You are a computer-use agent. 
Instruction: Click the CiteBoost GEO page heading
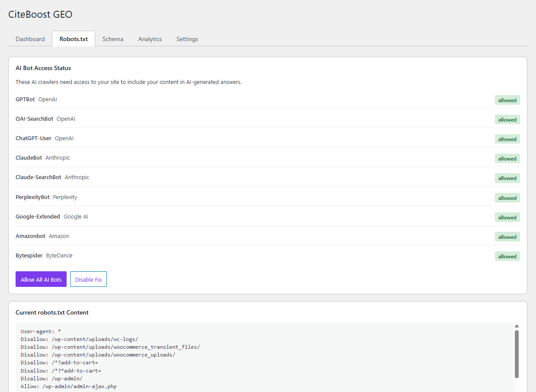tap(40, 14)
